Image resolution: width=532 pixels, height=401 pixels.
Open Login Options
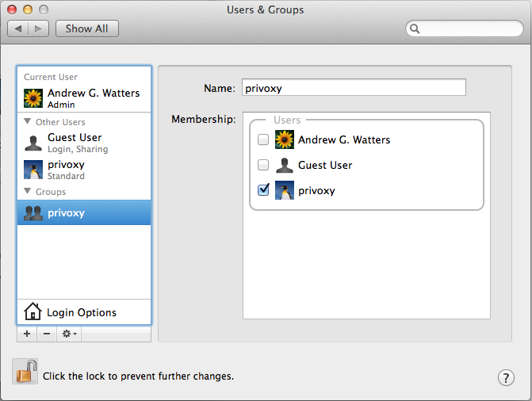click(84, 312)
